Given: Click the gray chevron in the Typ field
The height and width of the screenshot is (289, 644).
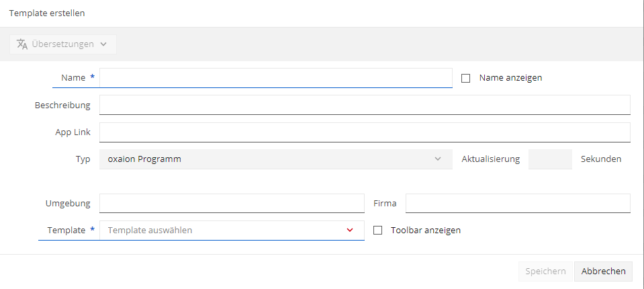Looking at the screenshot, I should [x=438, y=159].
